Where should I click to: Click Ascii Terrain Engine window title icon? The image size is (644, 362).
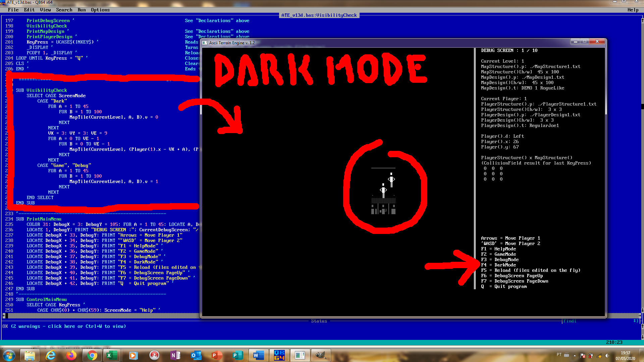(x=205, y=43)
